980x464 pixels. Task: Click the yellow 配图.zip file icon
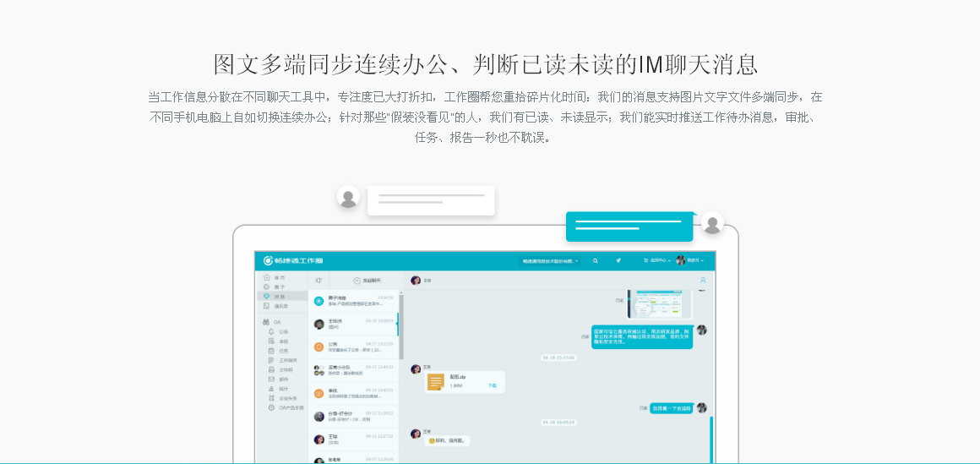click(436, 382)
